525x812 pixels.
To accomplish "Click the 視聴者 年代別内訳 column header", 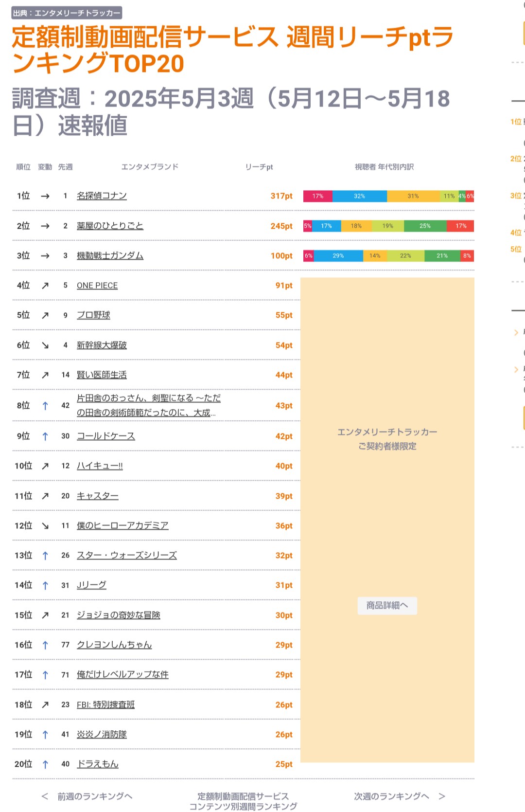I will pos(384,167).
